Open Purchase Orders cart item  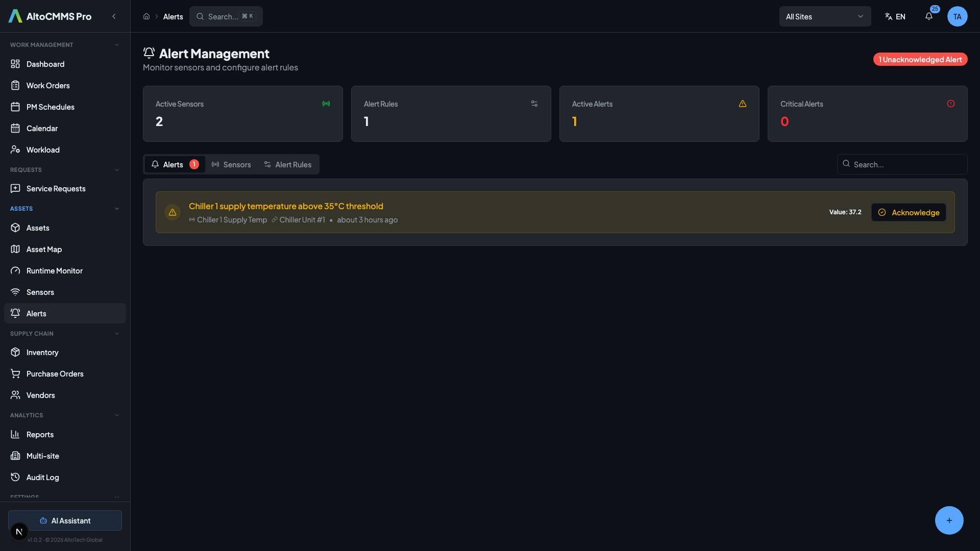tap(55, 374)
